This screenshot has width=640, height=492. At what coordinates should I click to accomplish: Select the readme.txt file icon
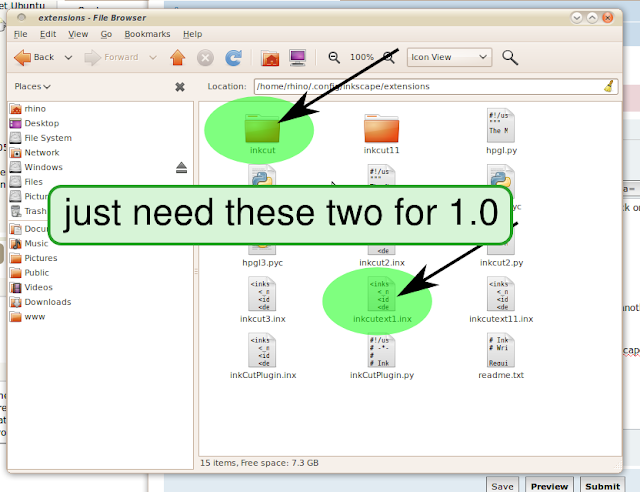[x=501, y=350]
